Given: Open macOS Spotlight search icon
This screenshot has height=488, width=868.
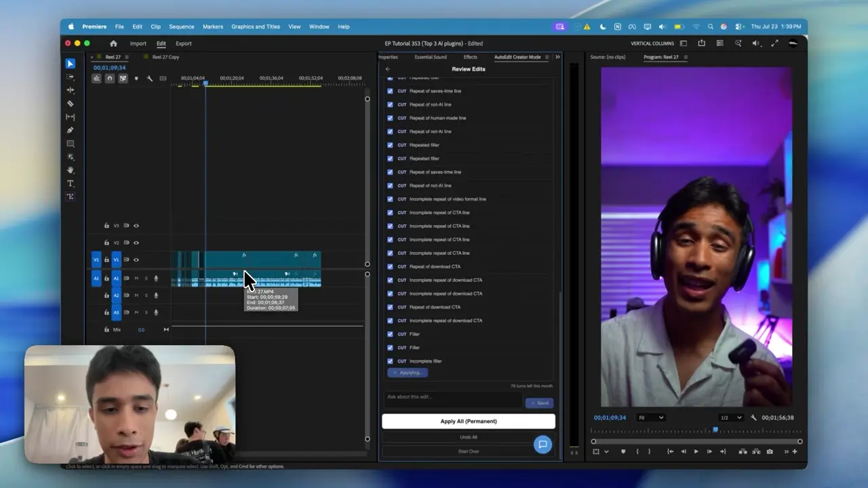Looking at the screenshot, I should 710,26.
